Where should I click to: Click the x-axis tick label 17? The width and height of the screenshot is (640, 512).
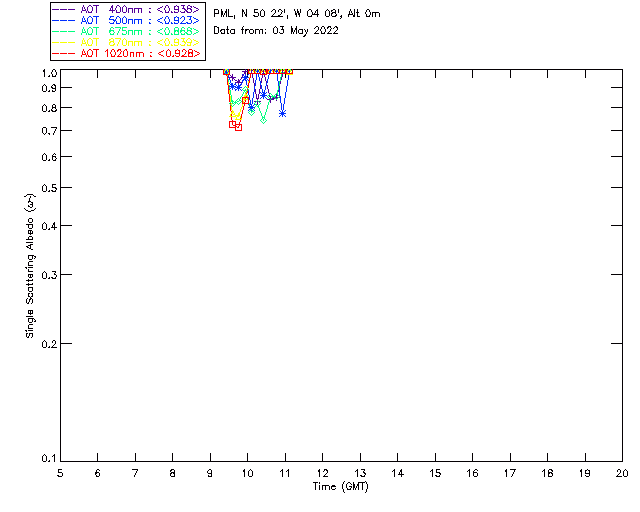pyautogui.click(x=510, y=473)
